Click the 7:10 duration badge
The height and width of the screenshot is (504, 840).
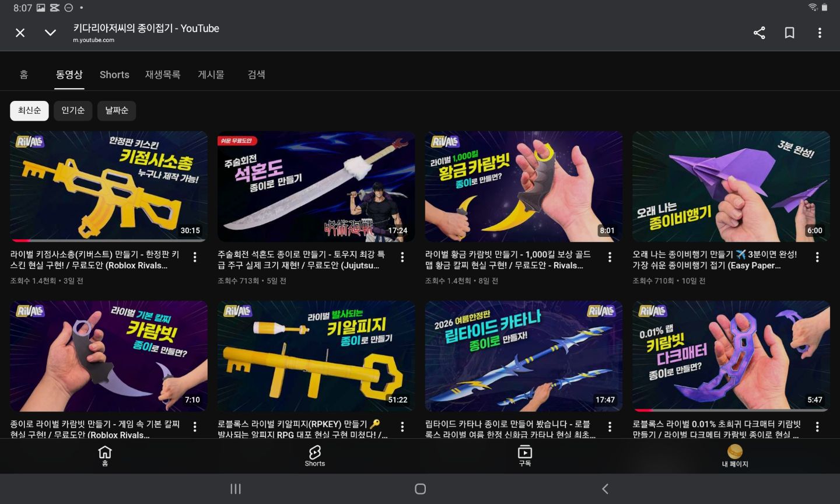(x=192, y=400)
